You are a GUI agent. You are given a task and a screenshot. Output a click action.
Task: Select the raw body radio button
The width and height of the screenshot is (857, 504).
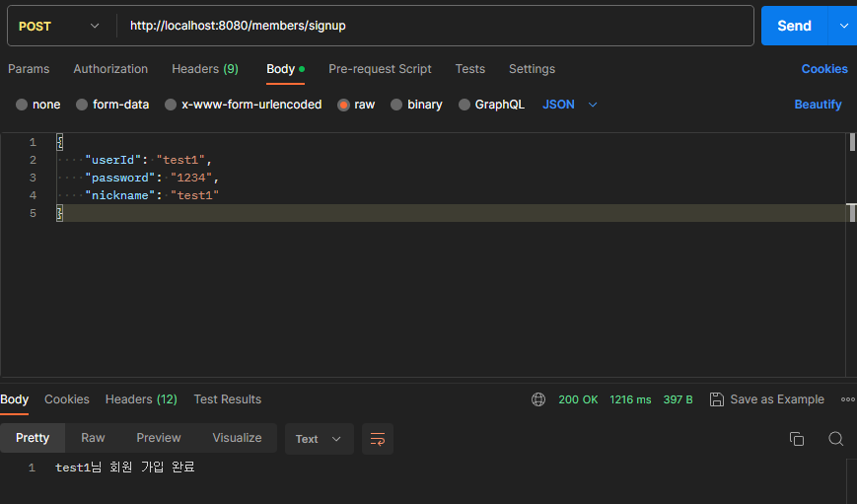343,105
